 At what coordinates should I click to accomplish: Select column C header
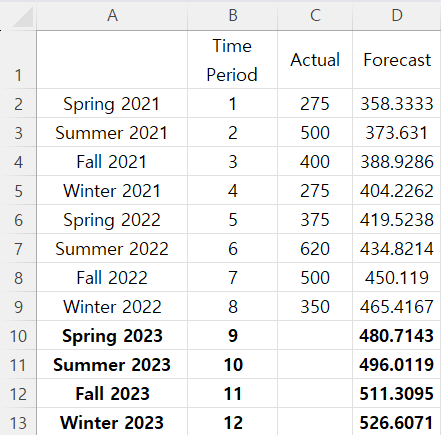[x=315, y=16]
